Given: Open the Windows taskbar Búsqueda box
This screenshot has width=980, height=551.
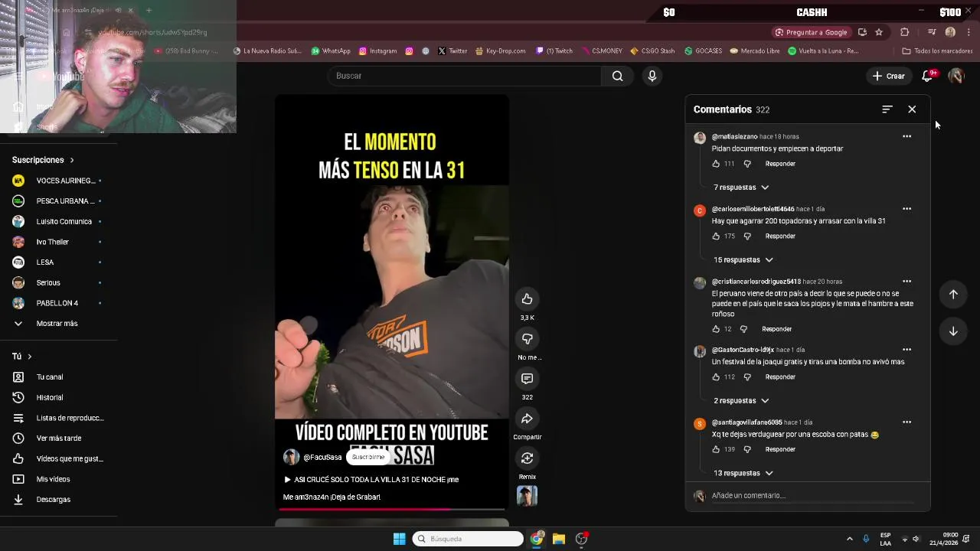Looking at the screenshot, I should click(x=468, y=539).
